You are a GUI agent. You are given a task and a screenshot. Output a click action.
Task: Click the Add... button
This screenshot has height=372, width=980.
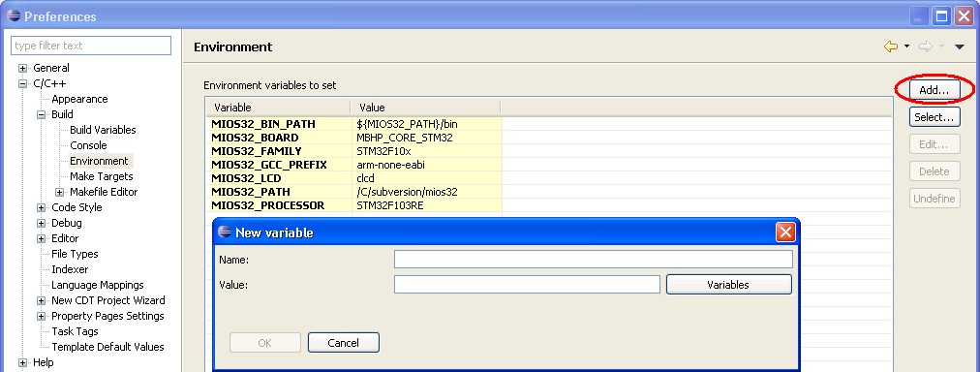pyautogui.click(x=934, y=90)
